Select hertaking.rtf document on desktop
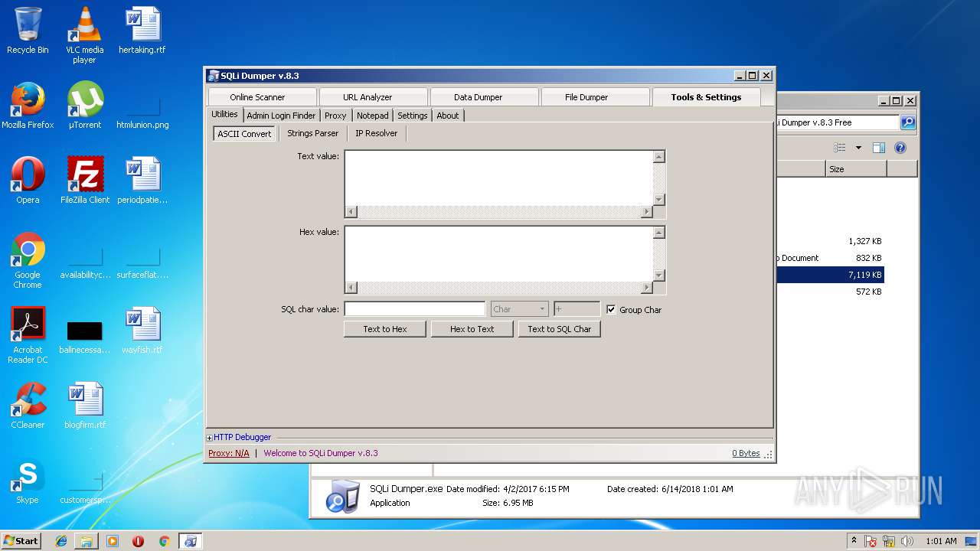The image size is (980, 551). 142,31
